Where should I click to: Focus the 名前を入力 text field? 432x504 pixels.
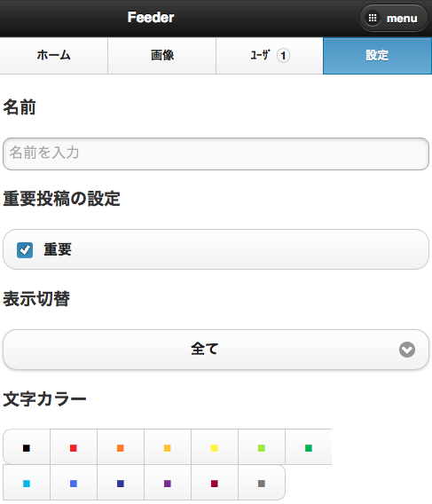pyautogui.click(x=216, y=154)
